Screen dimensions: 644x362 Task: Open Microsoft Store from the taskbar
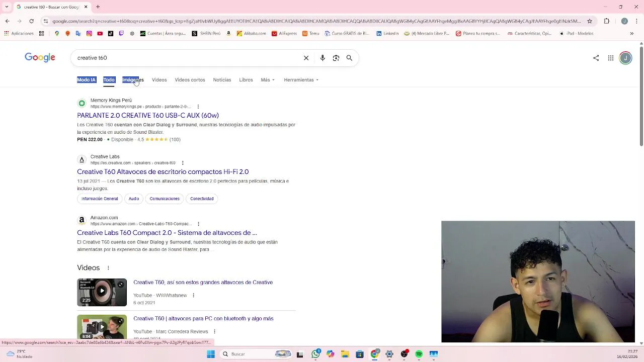tap(360, 354)
